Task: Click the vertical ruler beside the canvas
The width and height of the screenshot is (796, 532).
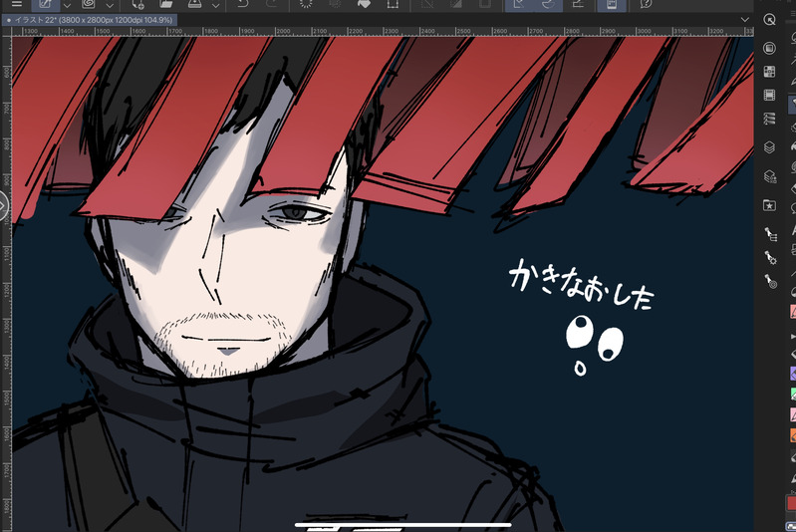Action: (x=6, y=284)
